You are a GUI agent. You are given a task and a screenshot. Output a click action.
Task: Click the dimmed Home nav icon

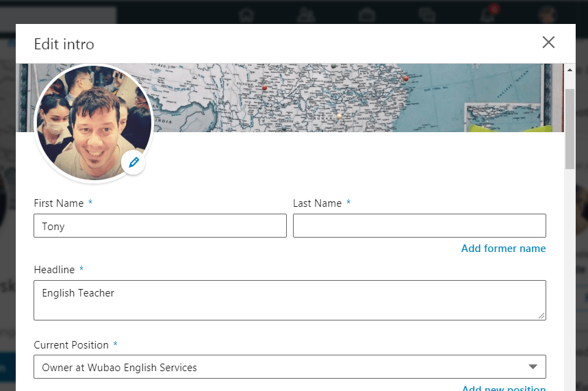[x=246, y=15]
